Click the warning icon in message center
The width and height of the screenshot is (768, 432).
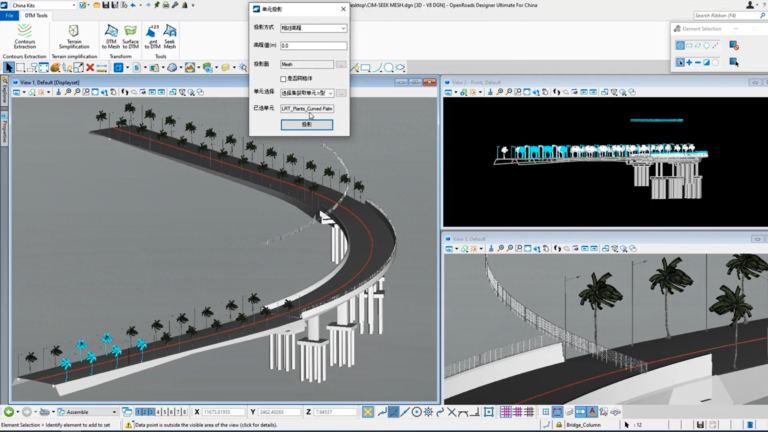tap(128, 425)
